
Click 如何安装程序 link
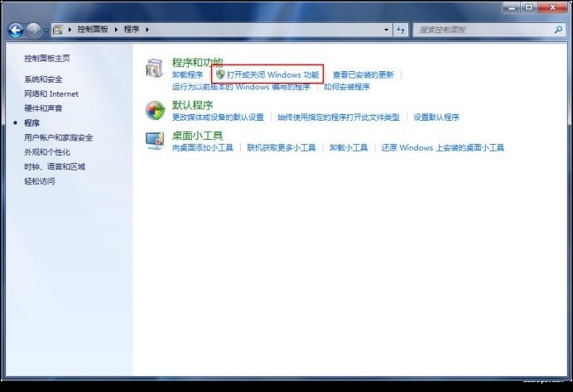347,87
